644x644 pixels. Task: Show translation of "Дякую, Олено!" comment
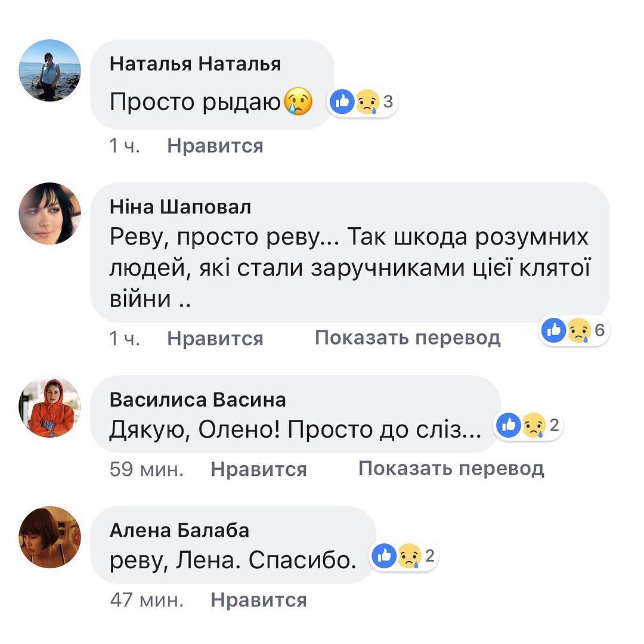click(x=451, y=469)
